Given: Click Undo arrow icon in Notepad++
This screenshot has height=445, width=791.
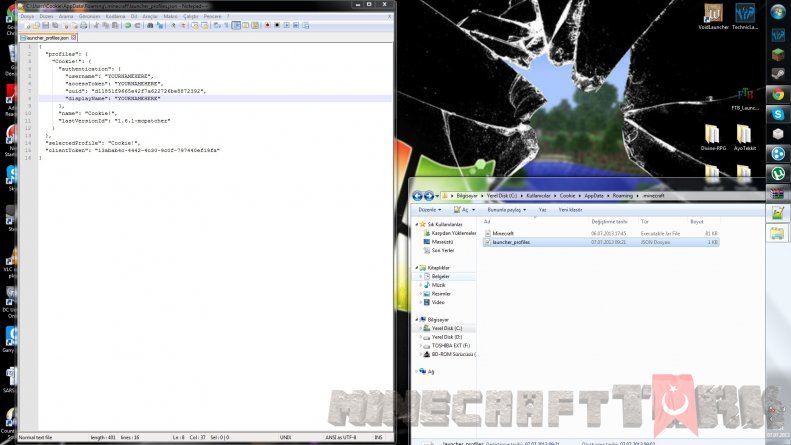Looking at the screenshot, I should click(x=128, y=25).
